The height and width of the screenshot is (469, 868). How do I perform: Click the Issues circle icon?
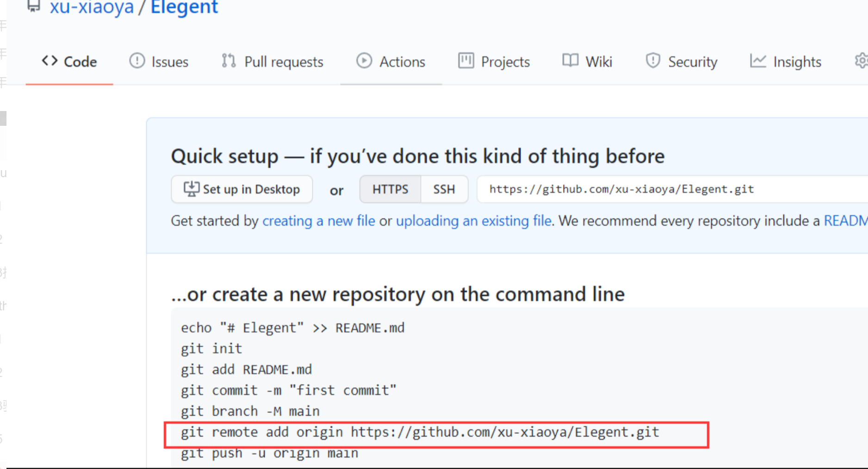(137, 61)
